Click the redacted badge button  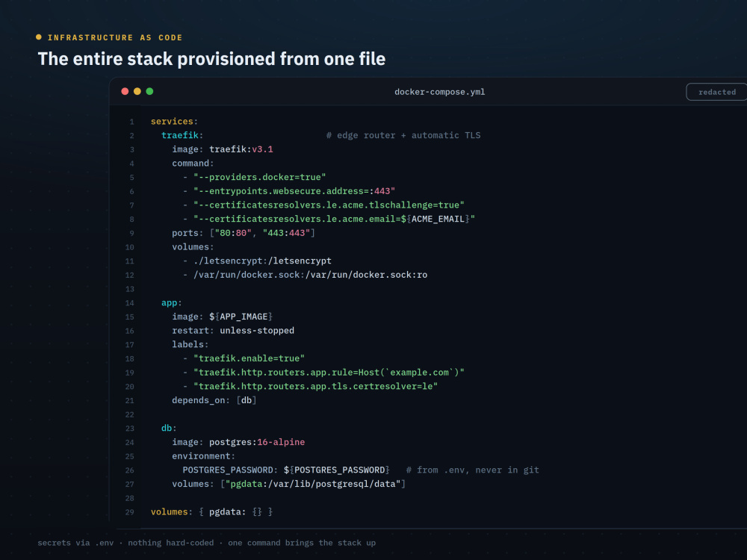(716, 92)
